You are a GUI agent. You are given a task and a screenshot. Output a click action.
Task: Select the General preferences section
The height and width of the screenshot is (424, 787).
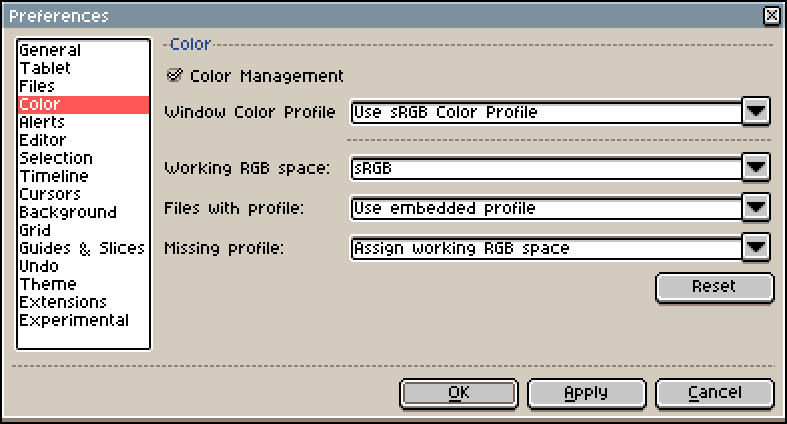coord(50,50)
